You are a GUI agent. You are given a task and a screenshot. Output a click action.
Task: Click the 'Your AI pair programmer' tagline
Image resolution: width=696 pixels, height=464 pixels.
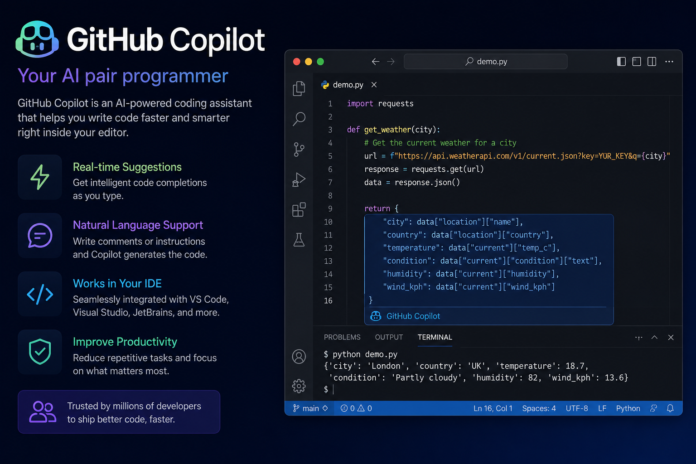click(x=123, y=76)
